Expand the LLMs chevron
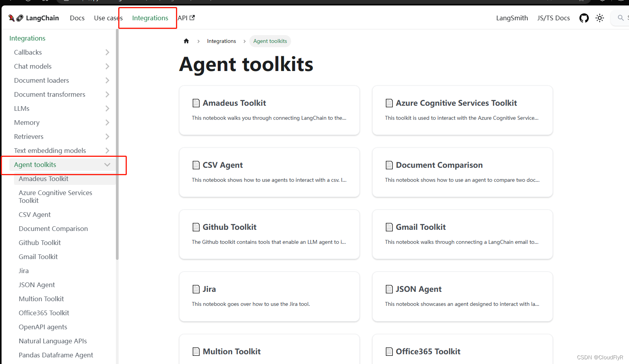The height and width of the screenshot is (364, 629). [x=107, y=108]
